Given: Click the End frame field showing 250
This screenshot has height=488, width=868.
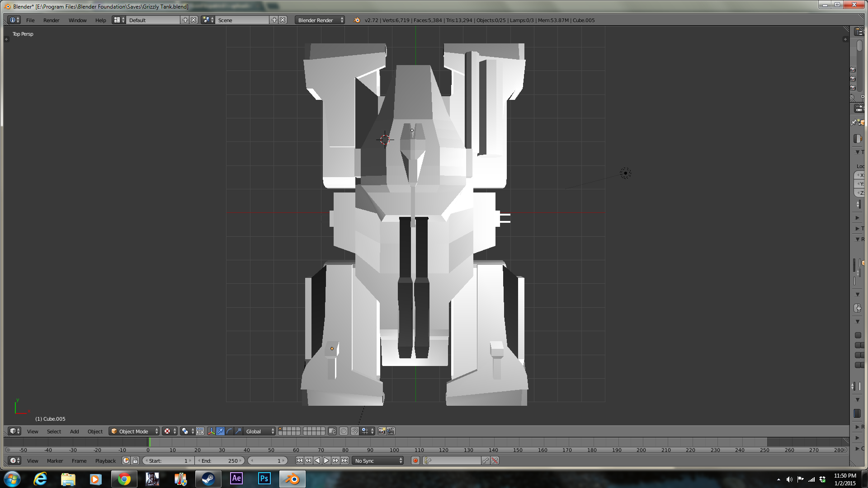Looking at the screenshot, I should 220,460.
